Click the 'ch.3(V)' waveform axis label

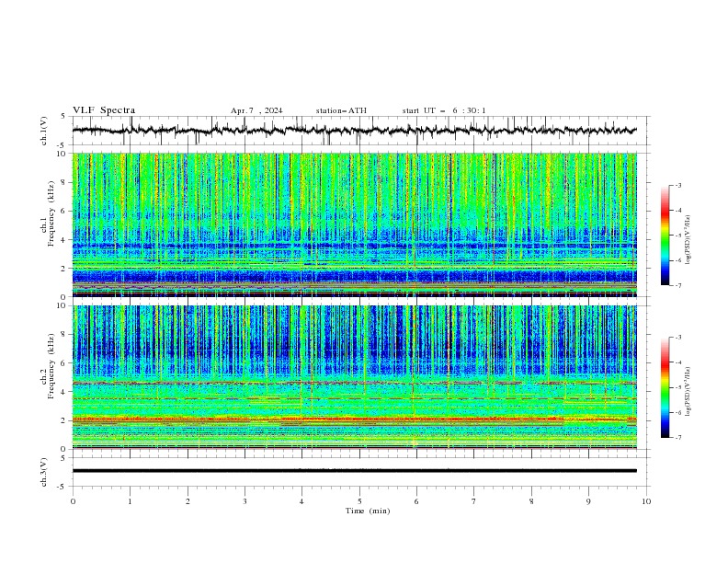point(44,472)
